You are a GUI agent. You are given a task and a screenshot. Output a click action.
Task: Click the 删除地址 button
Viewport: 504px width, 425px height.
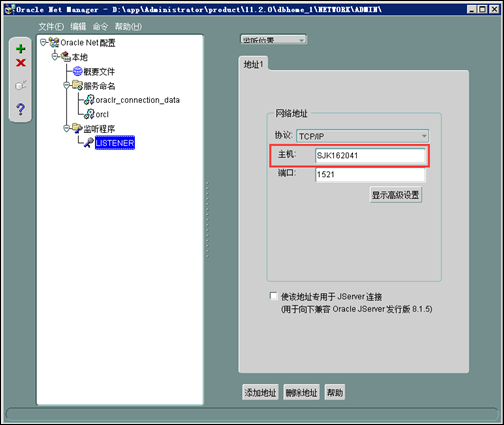tap(301, 392)
